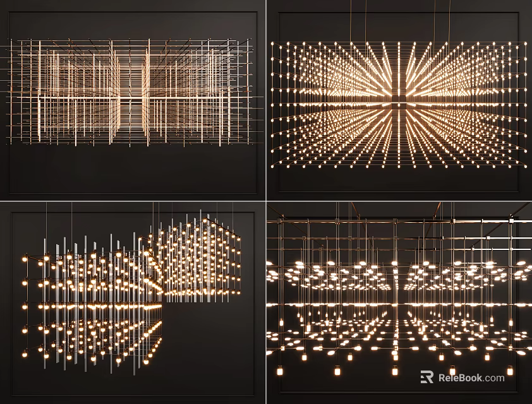Viewport: 532px width, 404px height.
Task: Open the grid-rod chandelier render thumbnail
Action: (133, 100)
